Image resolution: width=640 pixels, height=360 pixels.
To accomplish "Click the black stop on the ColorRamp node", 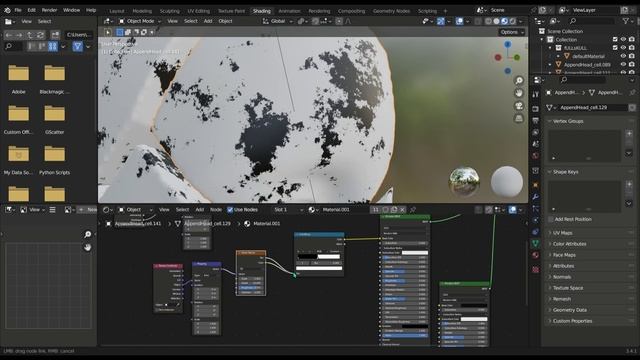I will coord(307,257).
